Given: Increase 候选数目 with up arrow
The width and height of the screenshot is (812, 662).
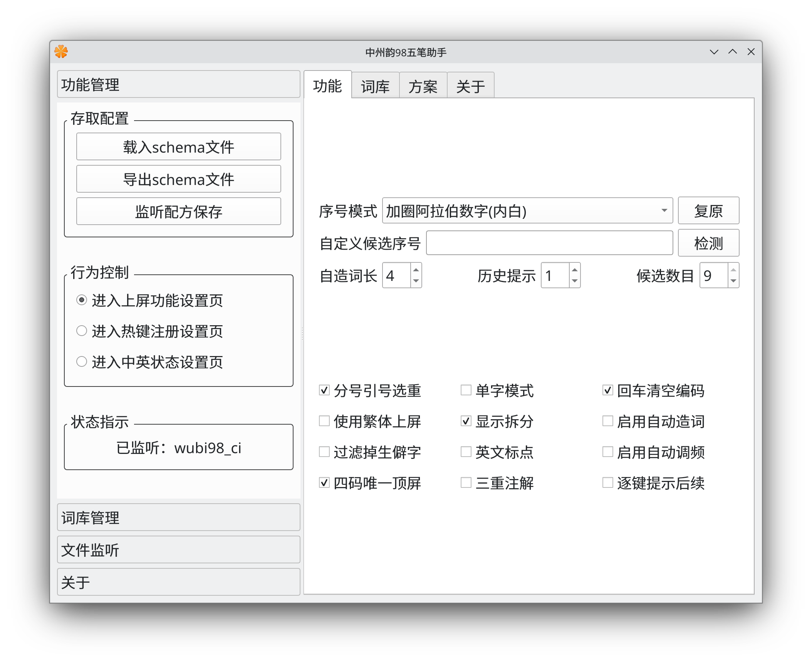Looking at the screenshot, I should pos(733,270).
